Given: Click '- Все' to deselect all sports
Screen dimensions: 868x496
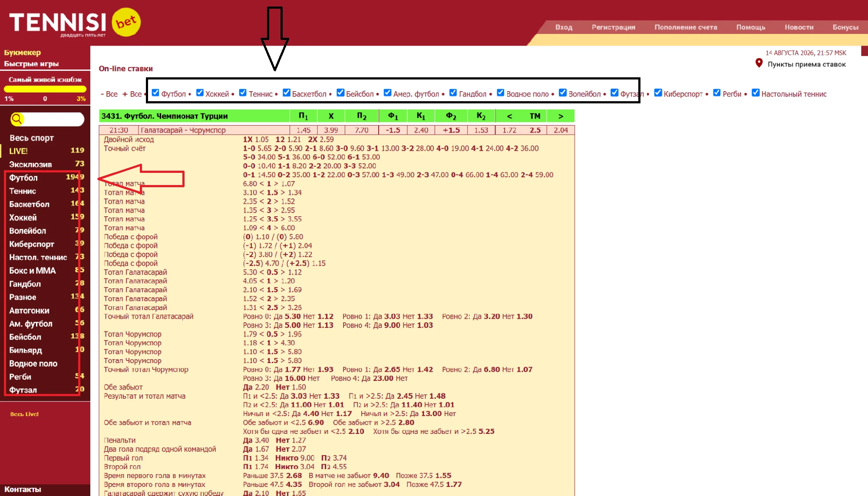Looking at the screenshot, I should click(x=109, y=94).
